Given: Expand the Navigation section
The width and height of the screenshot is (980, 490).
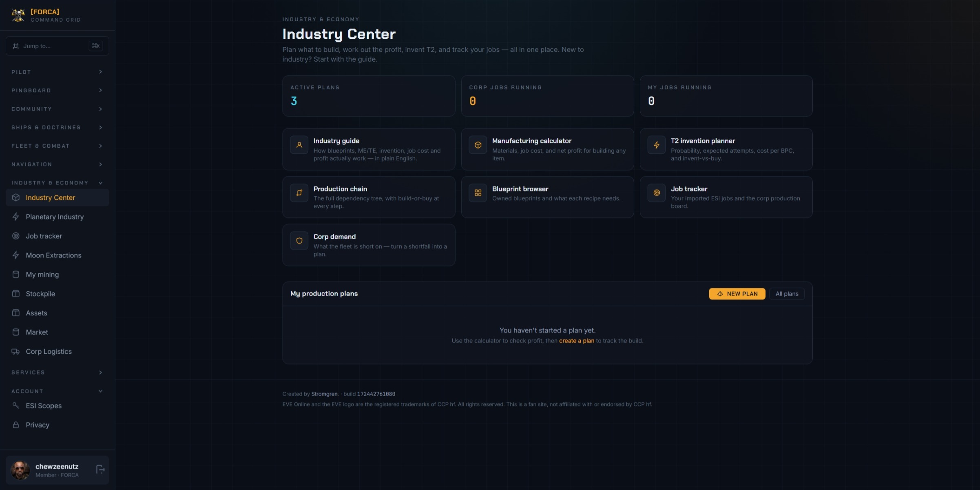Looking at the screenshot, I should (57, 164).
